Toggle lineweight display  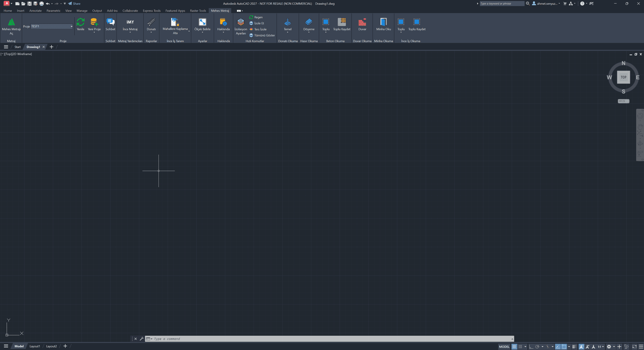(574, 346)
